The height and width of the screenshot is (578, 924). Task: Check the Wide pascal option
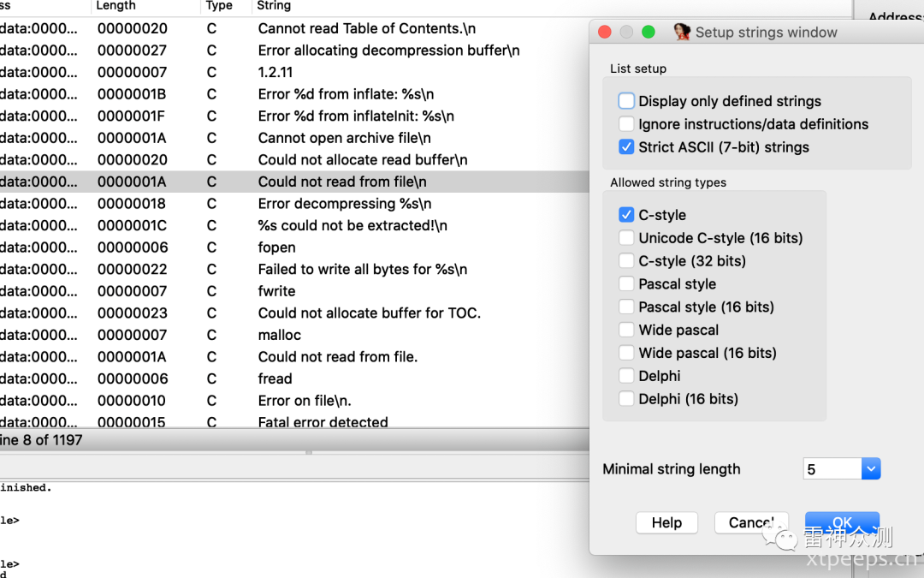tap(626, 330)
